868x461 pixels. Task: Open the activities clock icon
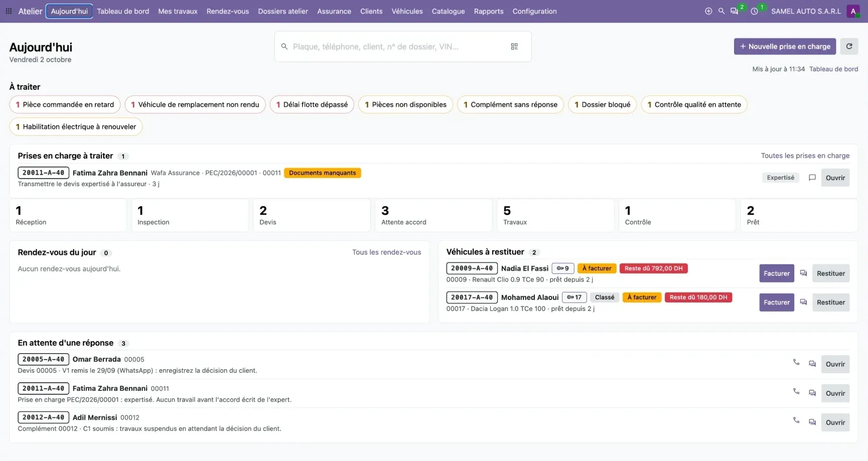[x=754, y=11]
